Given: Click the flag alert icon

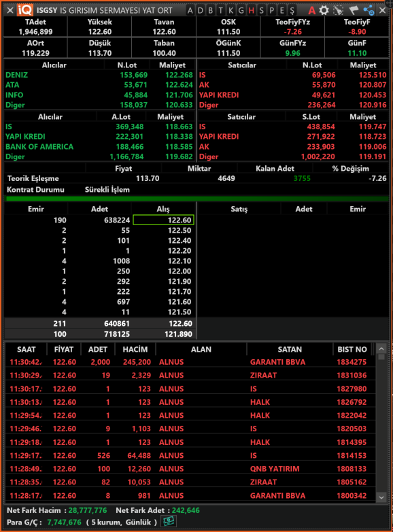Looking at the screenshot, I should (x=354, y=10).
